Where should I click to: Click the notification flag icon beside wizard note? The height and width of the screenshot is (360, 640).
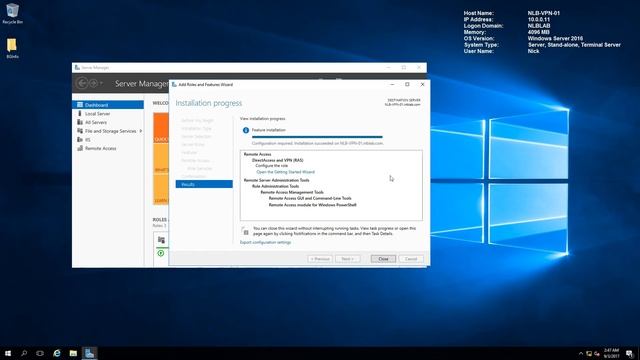244,231
